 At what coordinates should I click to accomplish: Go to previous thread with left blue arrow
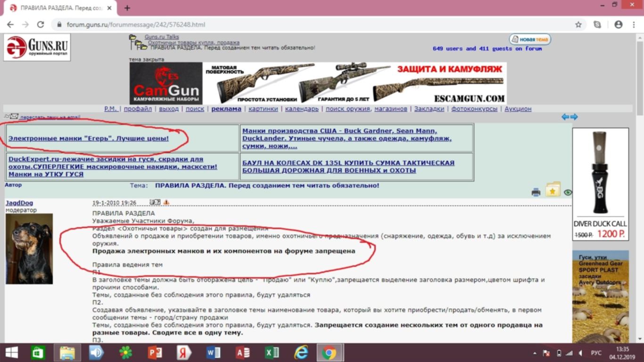click(x=565, y=117)
